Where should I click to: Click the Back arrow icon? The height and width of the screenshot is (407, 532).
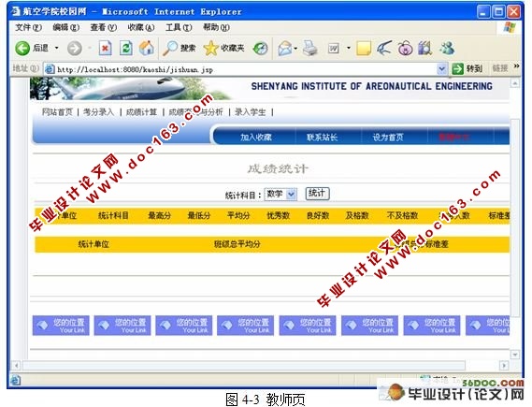(x=22, y=49)
